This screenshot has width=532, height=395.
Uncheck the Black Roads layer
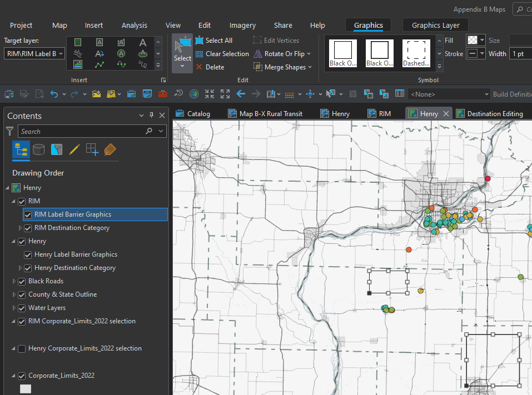22,281
